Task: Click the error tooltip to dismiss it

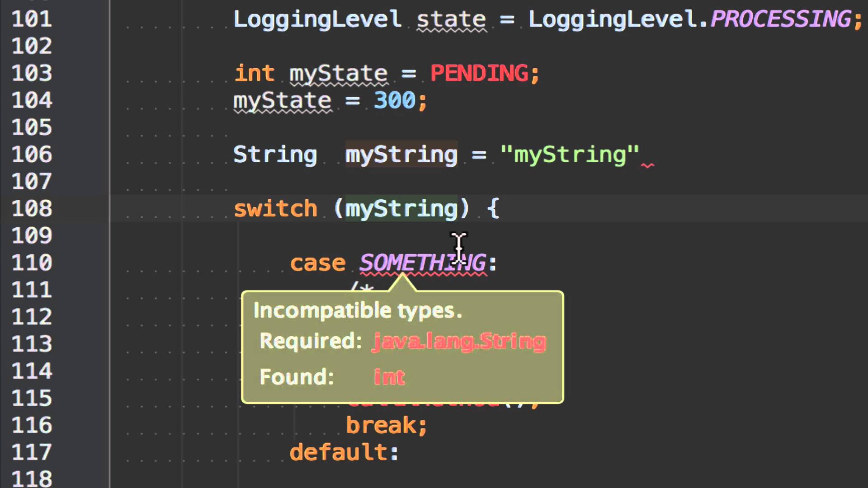Action: click(x=403, y=346)
